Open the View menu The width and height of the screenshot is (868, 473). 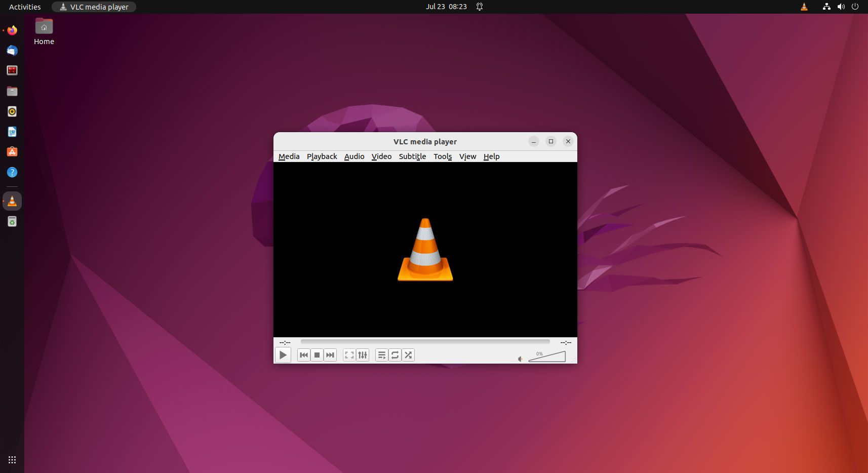467,156
